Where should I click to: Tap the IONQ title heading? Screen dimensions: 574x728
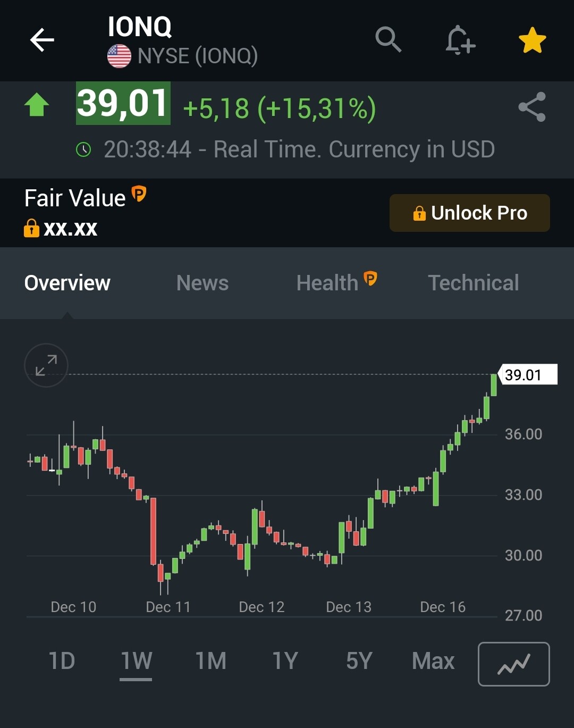[140, 27]
